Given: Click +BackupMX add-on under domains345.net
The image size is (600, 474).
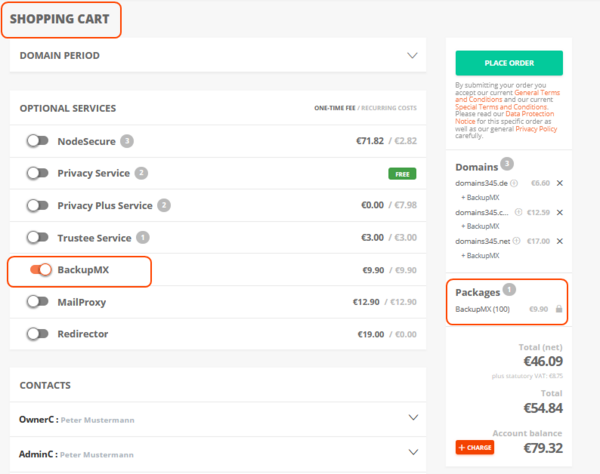Looking at the screenshot, I should coord(480,255).
